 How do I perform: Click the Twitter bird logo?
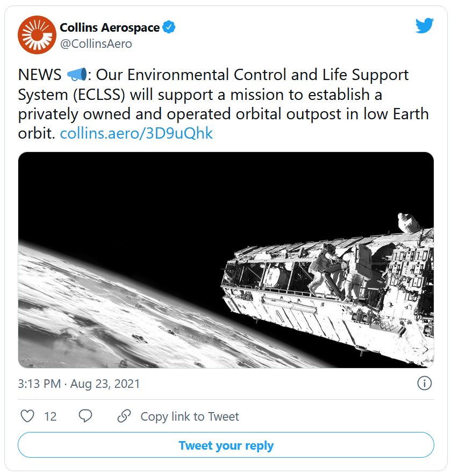[424, 26]
